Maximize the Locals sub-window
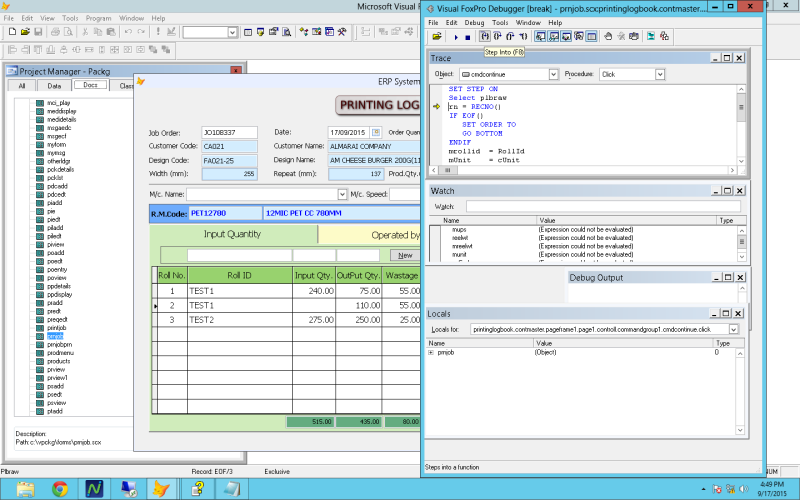This screenshot has height=500, width=800. [x=727, y=313]
